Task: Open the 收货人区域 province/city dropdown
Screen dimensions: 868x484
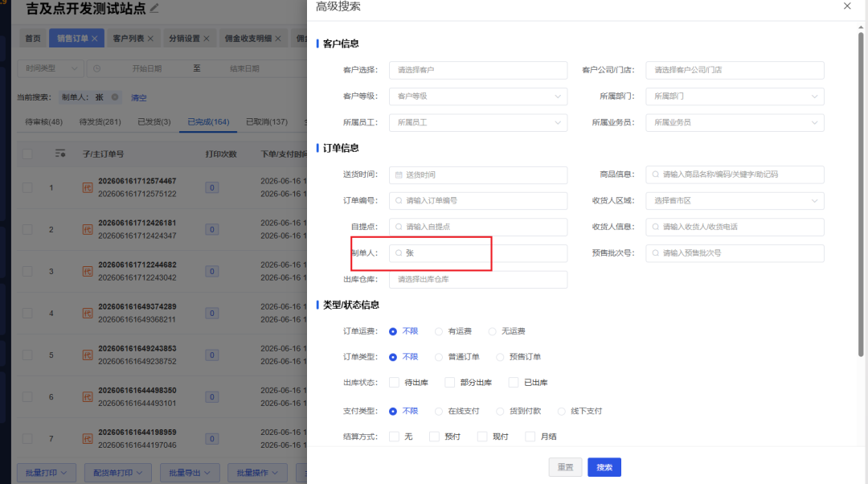Action: [735, 200]
